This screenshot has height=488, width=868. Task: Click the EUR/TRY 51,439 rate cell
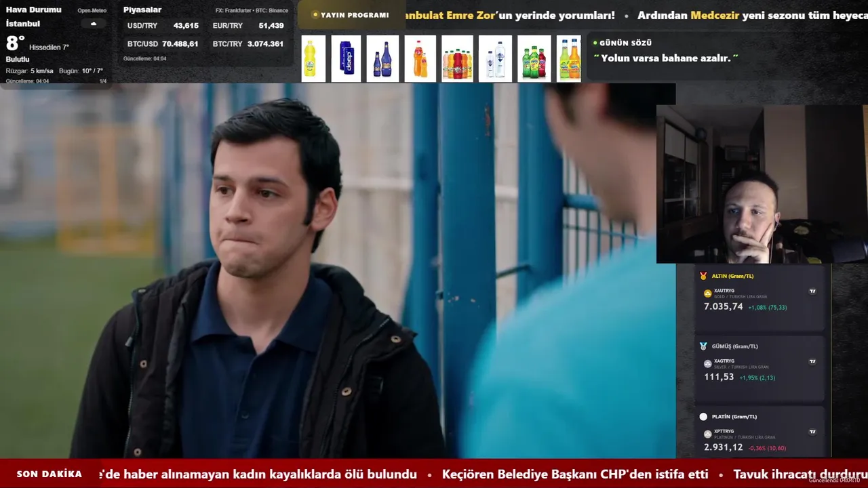click(x=248, y=26)
